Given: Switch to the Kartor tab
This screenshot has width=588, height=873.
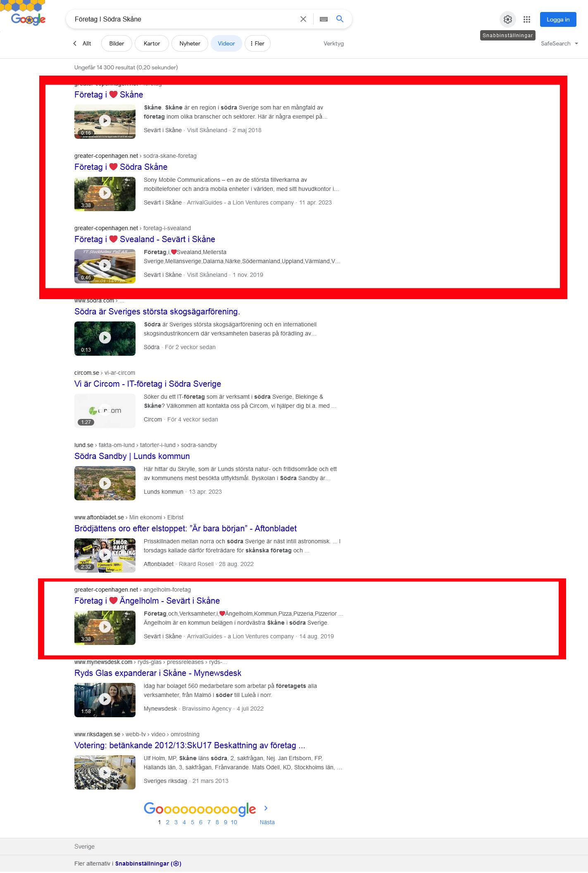Looking at the screenshot, I should point(152,43).
